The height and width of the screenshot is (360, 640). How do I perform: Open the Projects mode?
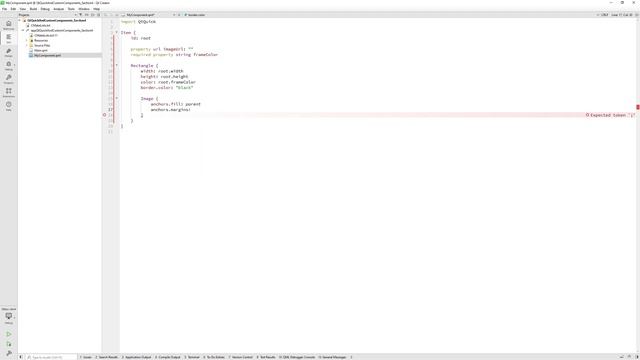tap(9, 79)
